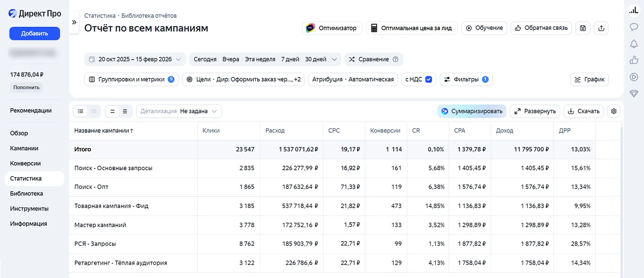Open the date range picker 20 окт 2025
The width and height of the screenshot is (644, 278).
click(135, 59)
